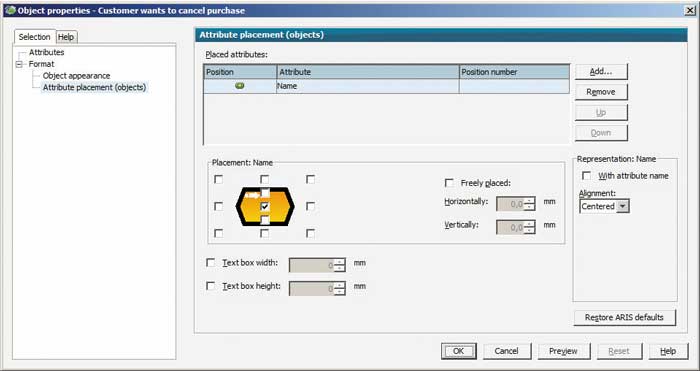Click the Cancel button

[507, 351]
